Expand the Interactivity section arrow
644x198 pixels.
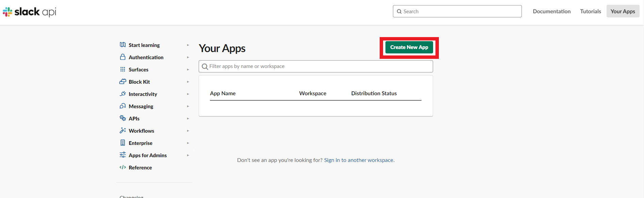click(x=188, y=94)
